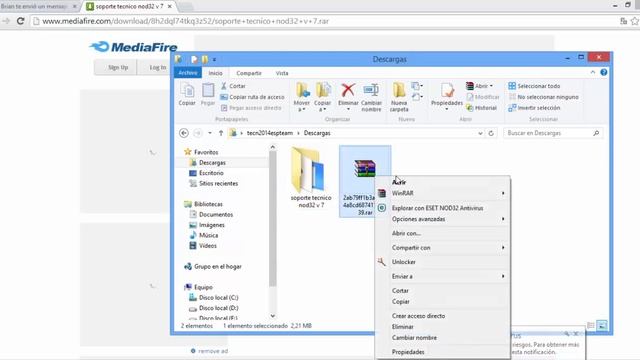
Task: Collapse the ribbon with the chevron
Action: (x=593, y=72)
